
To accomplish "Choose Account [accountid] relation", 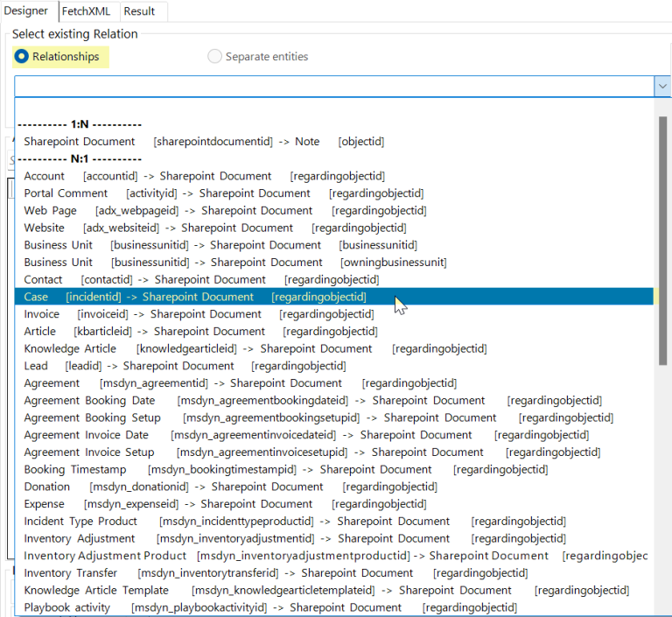I will [334, 176].
